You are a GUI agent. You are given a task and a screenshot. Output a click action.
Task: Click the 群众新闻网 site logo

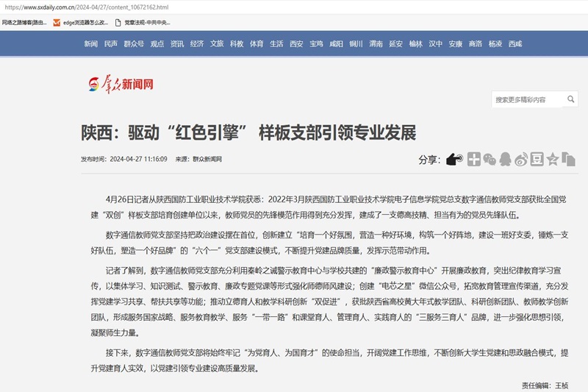click(121, 85)
